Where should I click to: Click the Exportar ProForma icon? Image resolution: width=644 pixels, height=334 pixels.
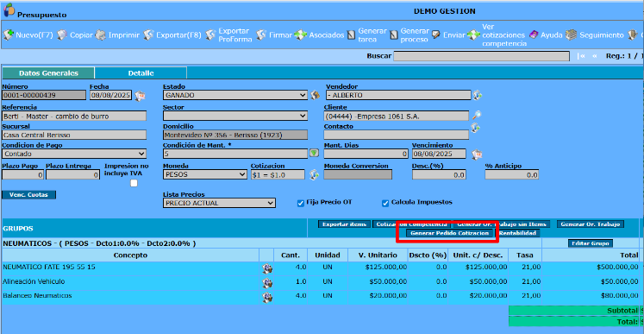[210, 35]
